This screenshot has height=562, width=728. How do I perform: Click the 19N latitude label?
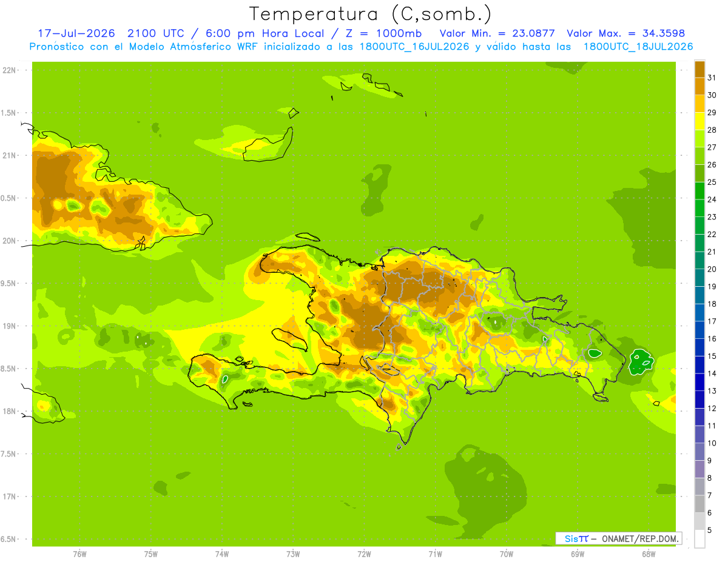tap(8, 326)
